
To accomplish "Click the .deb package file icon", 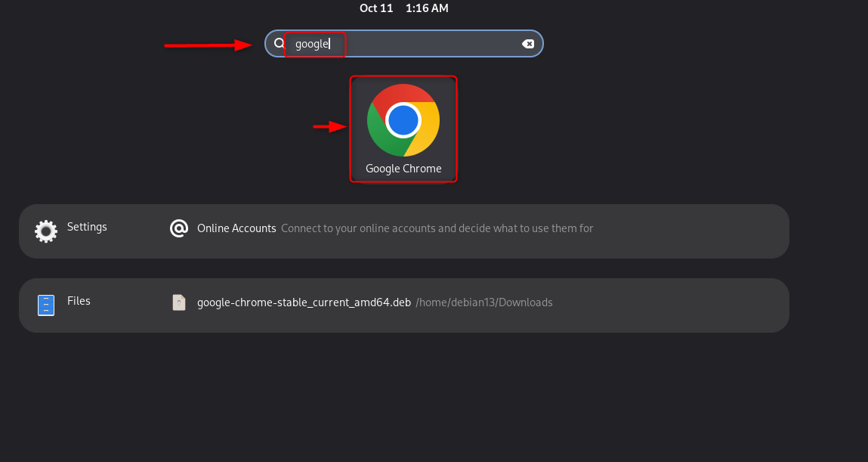I will [x=179, y=302].
